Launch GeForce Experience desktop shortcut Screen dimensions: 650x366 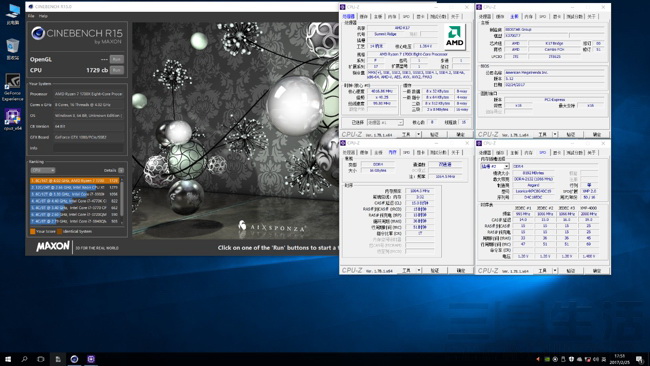point(12,87)
